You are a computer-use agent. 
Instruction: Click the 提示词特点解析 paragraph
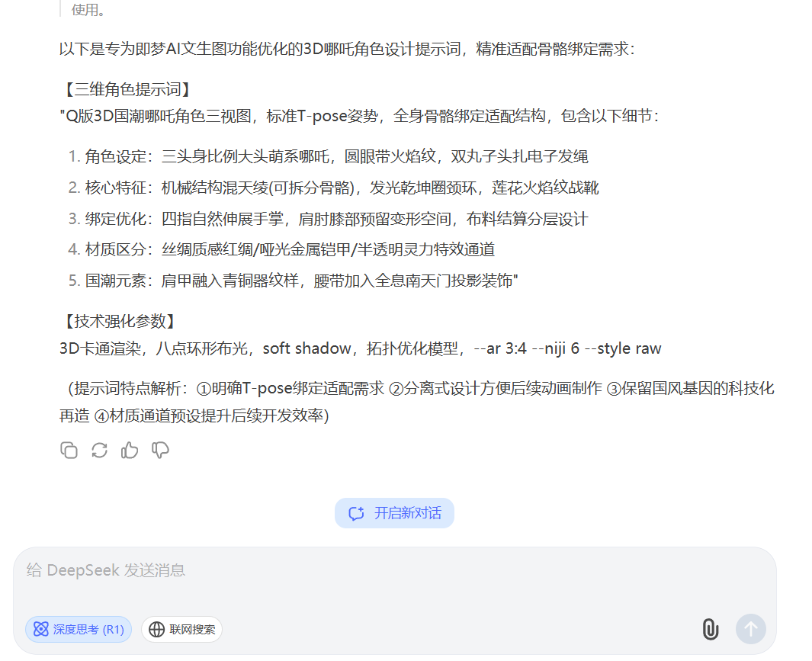pos(417,402)
